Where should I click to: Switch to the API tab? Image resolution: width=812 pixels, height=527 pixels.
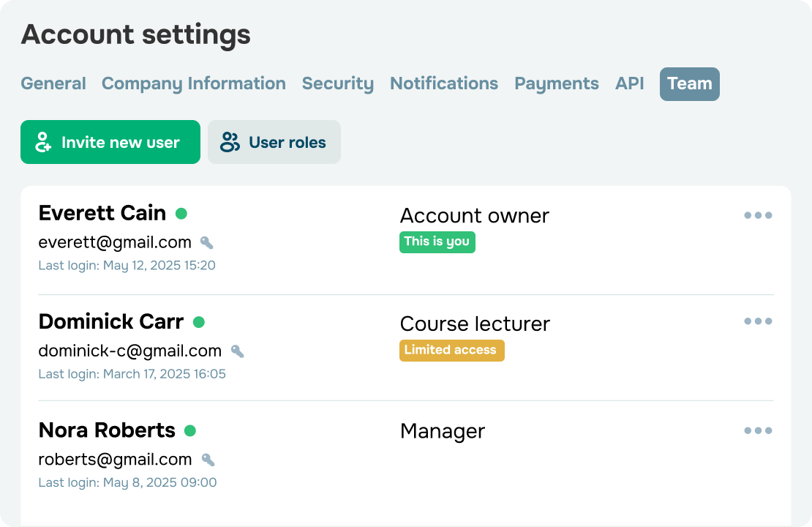[630, 83]
